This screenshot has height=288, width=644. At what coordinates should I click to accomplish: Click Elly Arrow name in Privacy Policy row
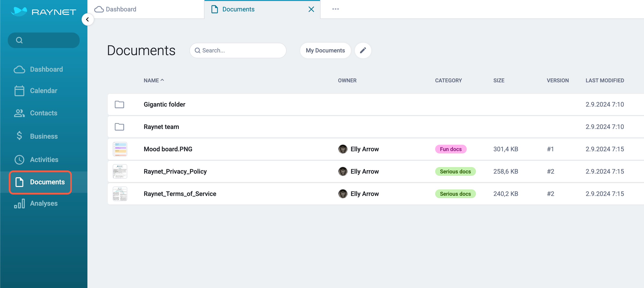(x=364, y=171)
